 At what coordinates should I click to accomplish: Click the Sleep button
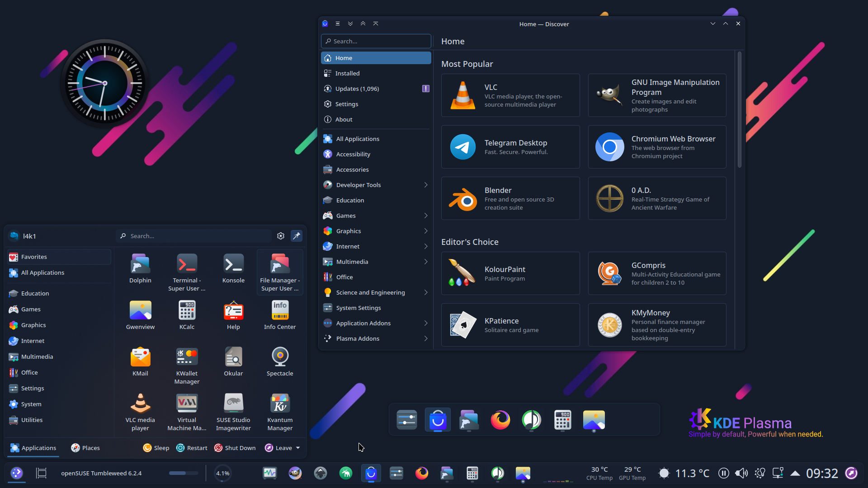(x=156, y=448)
